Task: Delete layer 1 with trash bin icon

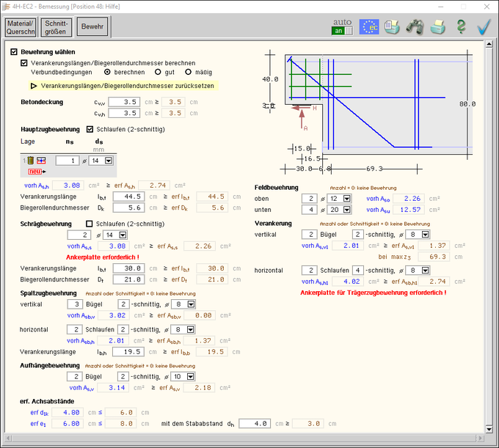Action: point(30,161)
